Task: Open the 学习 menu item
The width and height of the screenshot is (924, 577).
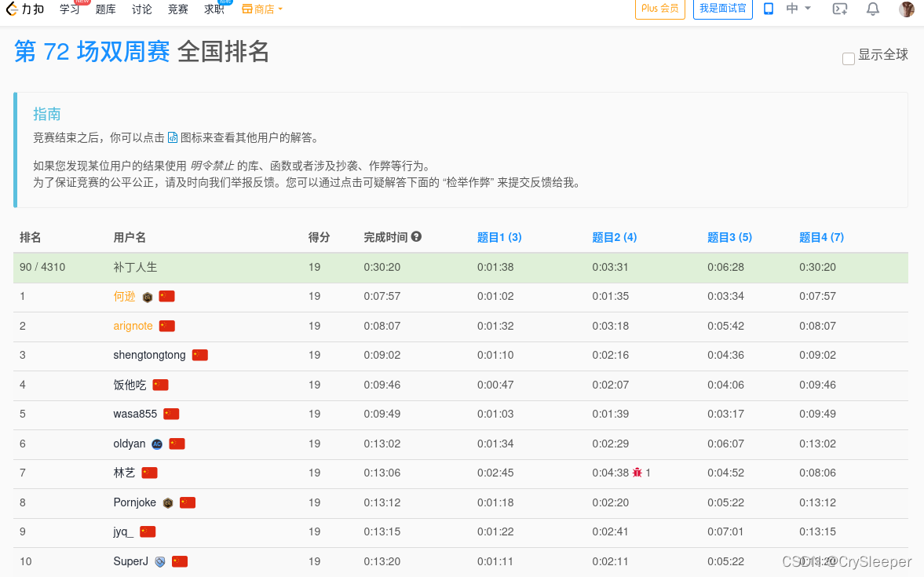Action: point(70,9)
